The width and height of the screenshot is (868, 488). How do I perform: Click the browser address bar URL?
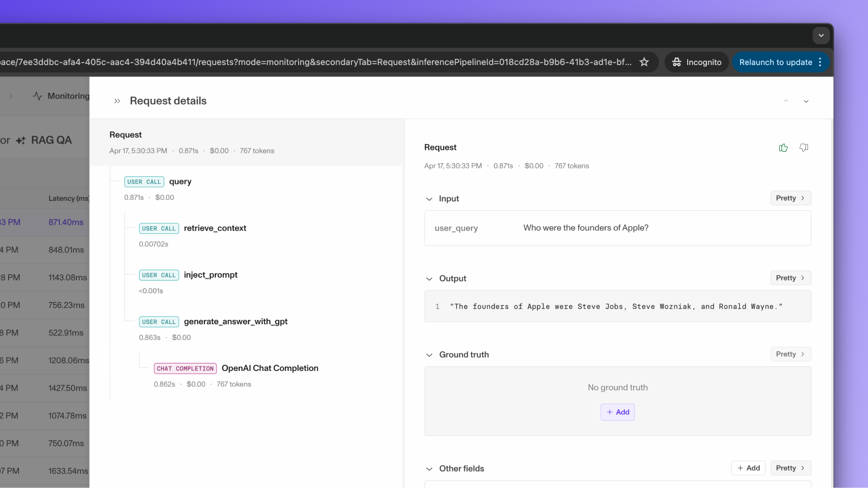(x=316, y=62)
